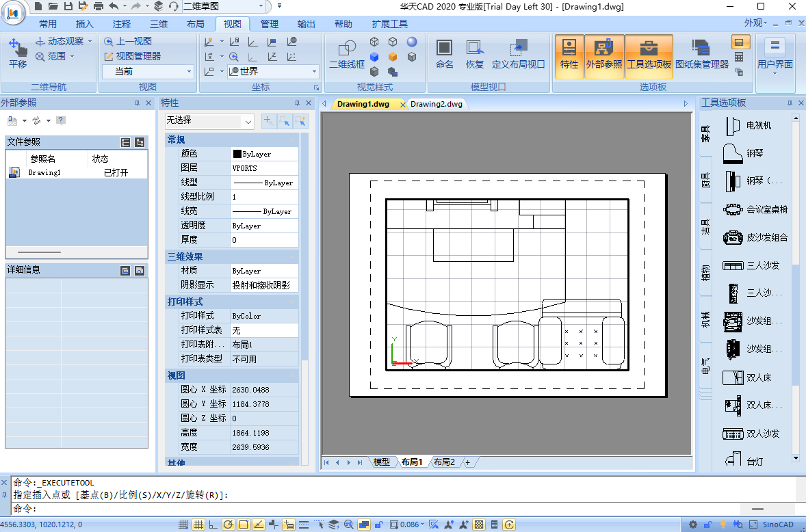The image size is (806, 532).
Task: Select the orange cube visual style
Action: [393, 57]
